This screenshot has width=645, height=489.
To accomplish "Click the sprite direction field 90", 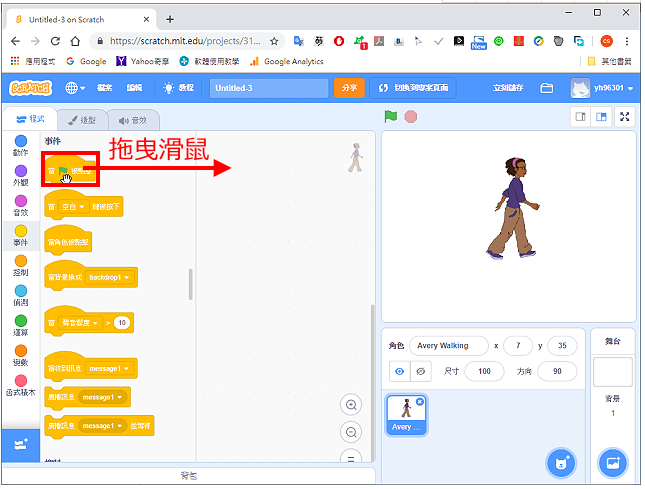I will coord(557,372).
